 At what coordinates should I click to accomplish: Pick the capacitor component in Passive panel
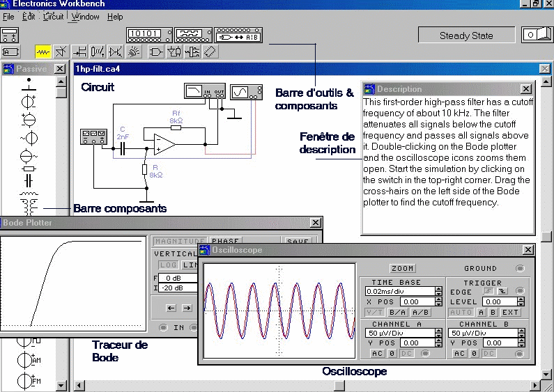tap(29, 180)
